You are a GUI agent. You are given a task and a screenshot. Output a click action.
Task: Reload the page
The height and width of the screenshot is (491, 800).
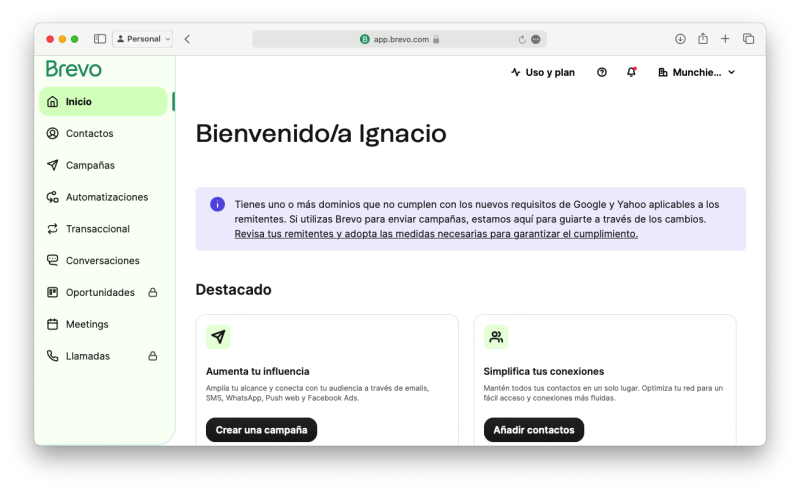(522, 39)
